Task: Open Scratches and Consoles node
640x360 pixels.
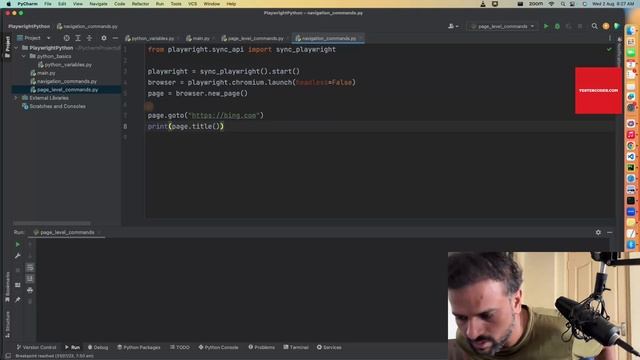Action: click(x=54, y=106)
